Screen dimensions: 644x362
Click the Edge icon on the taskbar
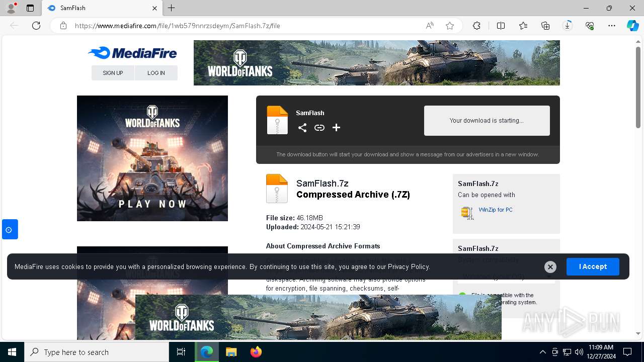click(207, 352)
